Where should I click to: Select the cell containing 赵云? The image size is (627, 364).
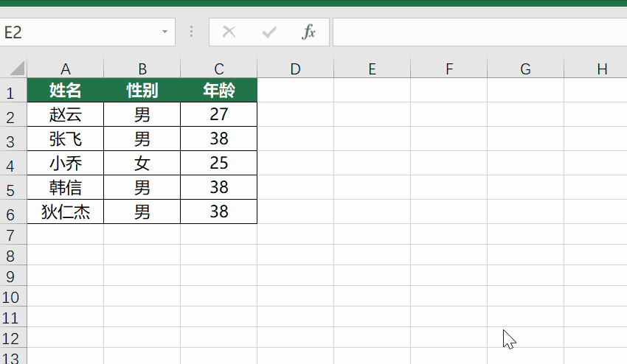click(65, 115)
